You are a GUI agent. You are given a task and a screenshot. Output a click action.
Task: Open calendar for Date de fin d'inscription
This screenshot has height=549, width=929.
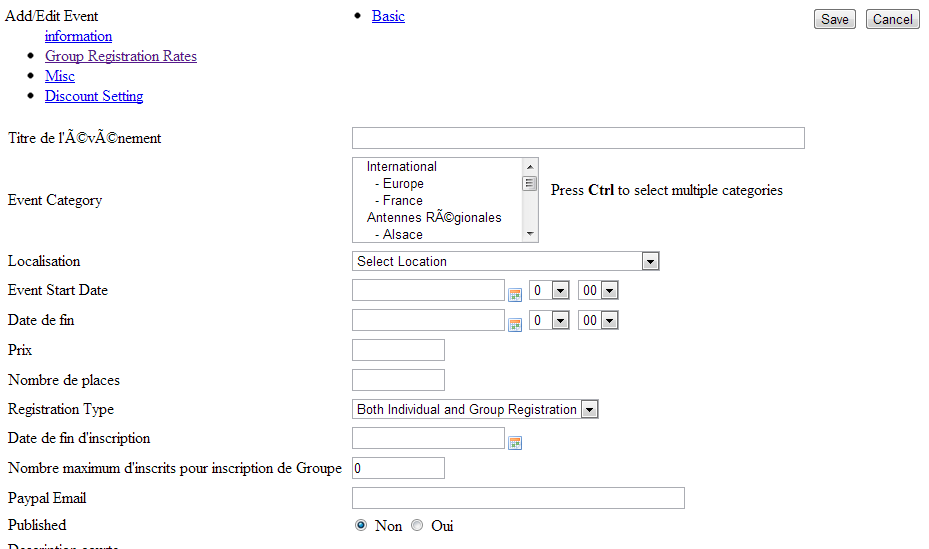click(x=516, y=443)
